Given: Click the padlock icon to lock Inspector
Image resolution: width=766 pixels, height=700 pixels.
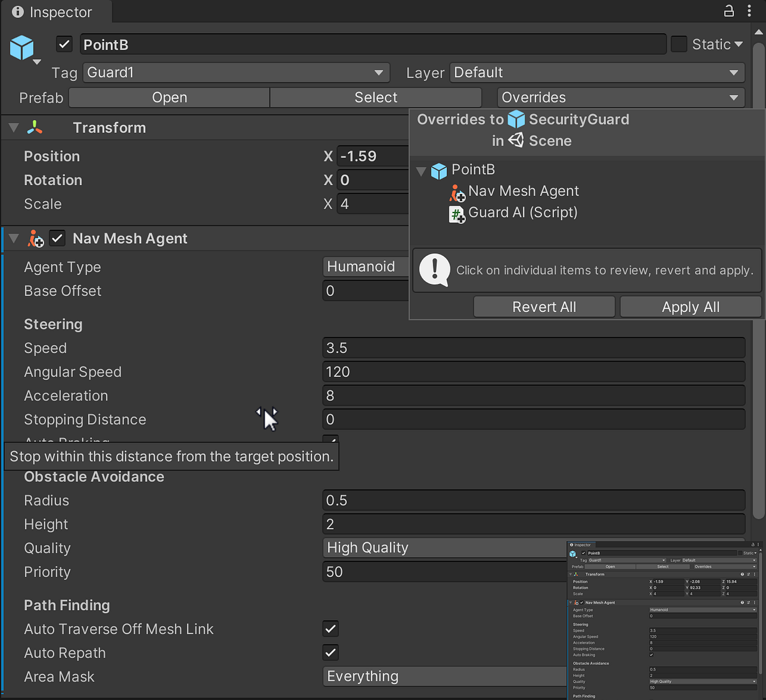Looking at the screenshot, I should 728,11.
